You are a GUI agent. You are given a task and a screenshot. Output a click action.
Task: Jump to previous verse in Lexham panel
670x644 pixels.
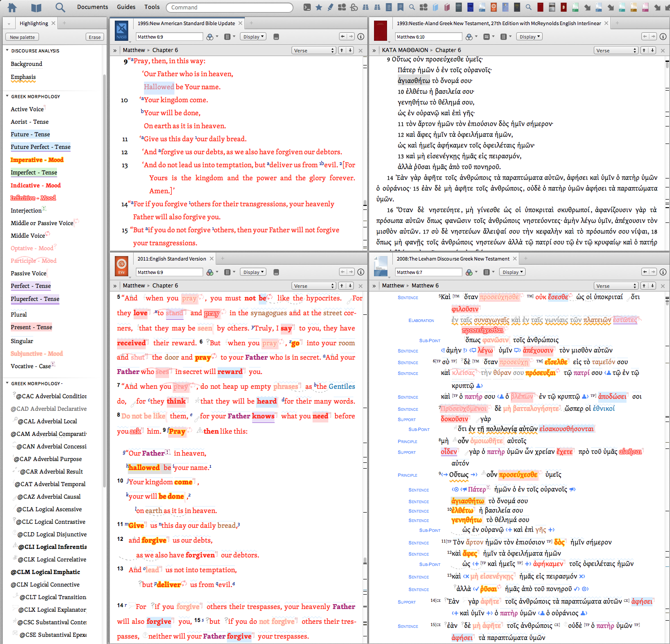644,286
